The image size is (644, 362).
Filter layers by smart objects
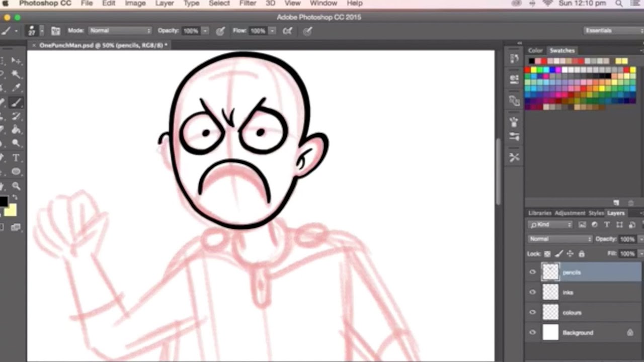631,225
